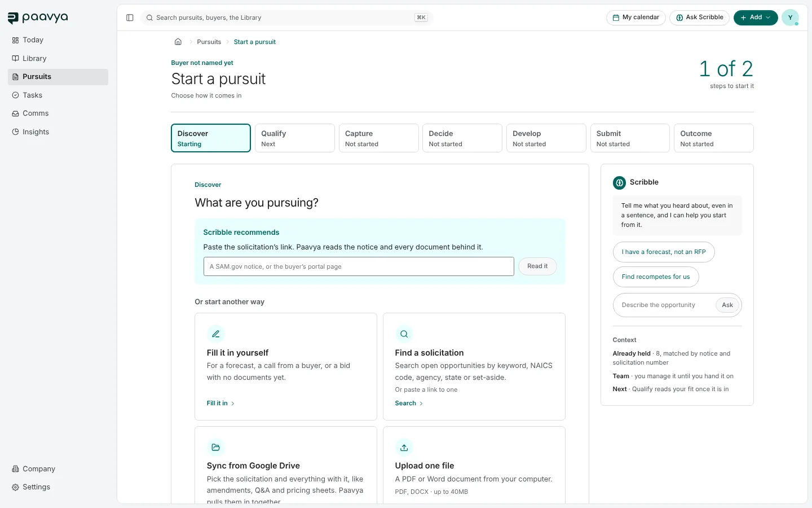Select the Qualify step tab
Screen dimensions: 812x508
tap(295, 138)
